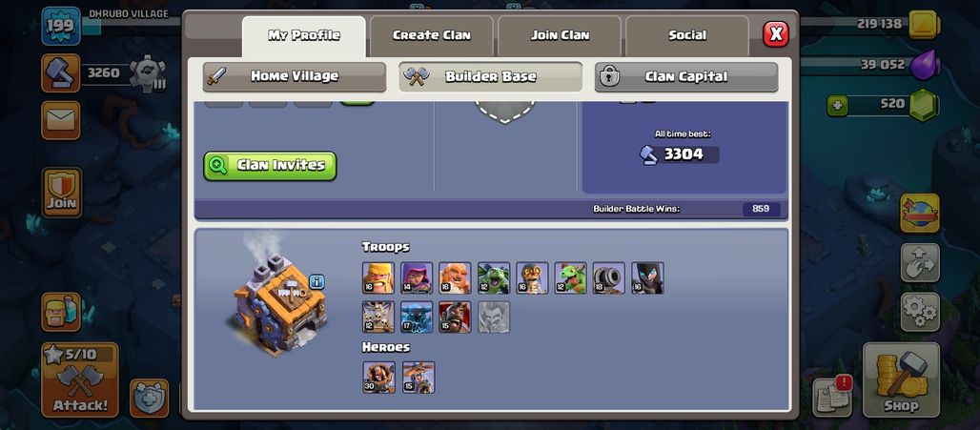Viewport: 980px width, 430px height.
Task: Open the event notes icon with alert
Action: pos(832,396)
